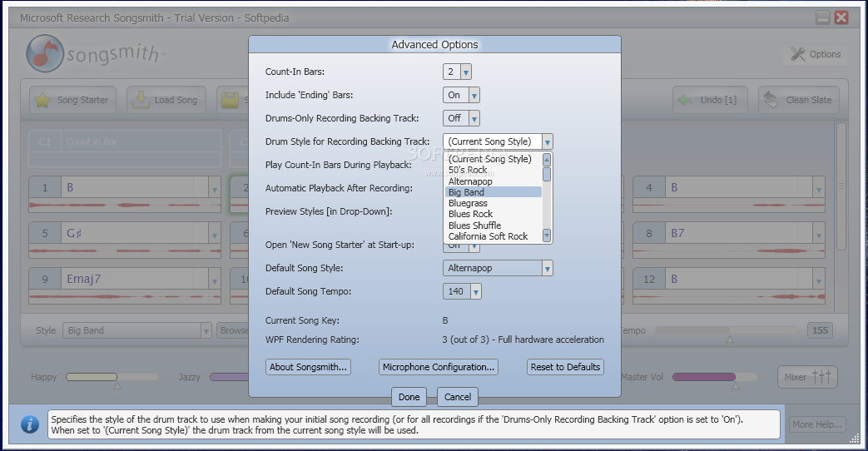Expand the Count-In Bars dropdown
Screen dimensions: 868x451
point(465,72)
